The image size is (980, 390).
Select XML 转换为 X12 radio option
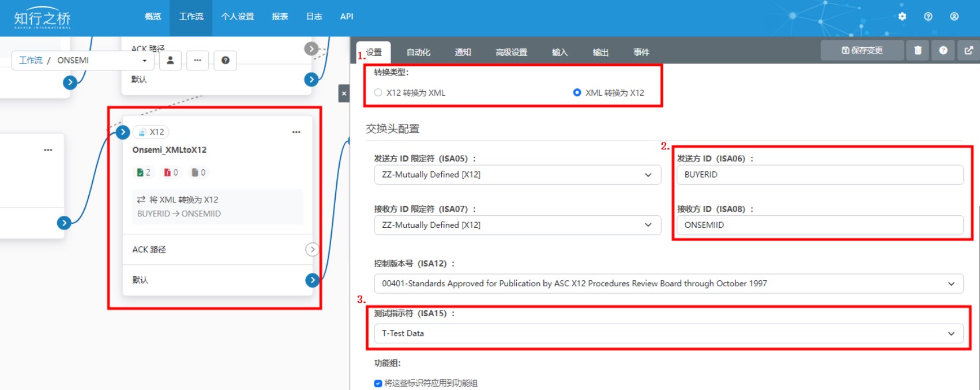[x=577, y=92]
